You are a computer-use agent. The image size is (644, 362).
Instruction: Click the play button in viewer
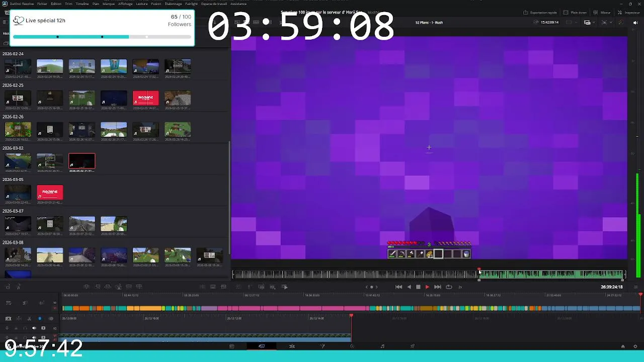click(427, 287)
